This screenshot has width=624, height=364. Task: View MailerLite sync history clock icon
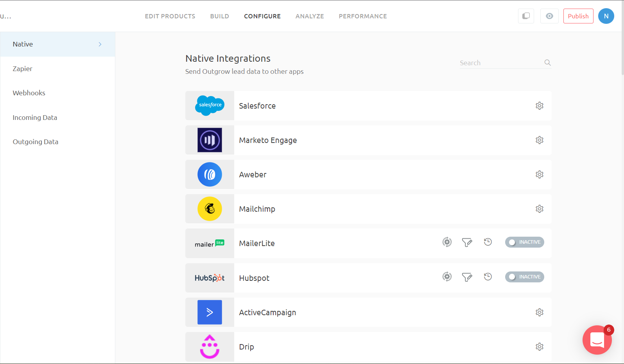click(x=488, y=242)
